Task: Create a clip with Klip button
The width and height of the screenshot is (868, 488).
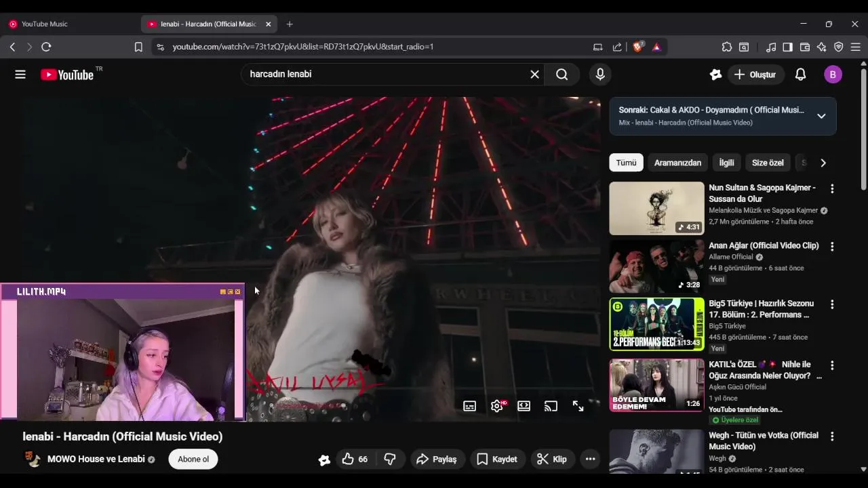Action: (x=552, y=460)
